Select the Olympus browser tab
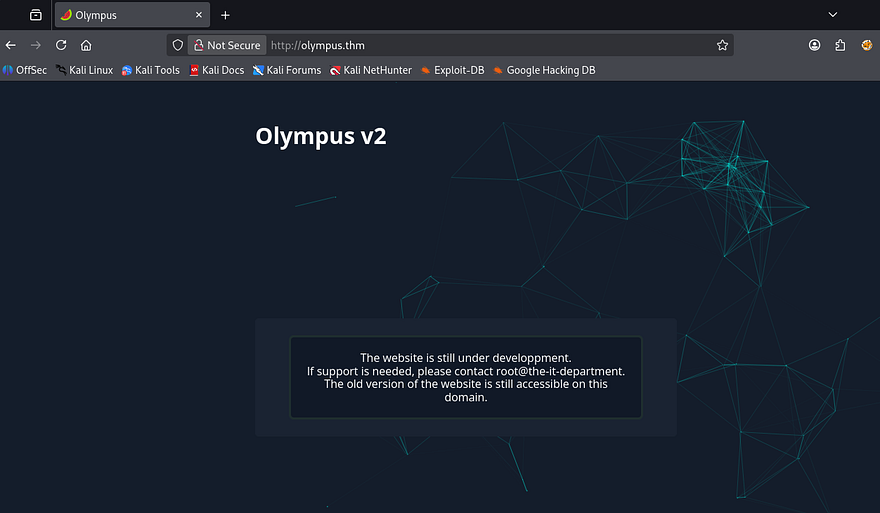 [x=120, y=15]
